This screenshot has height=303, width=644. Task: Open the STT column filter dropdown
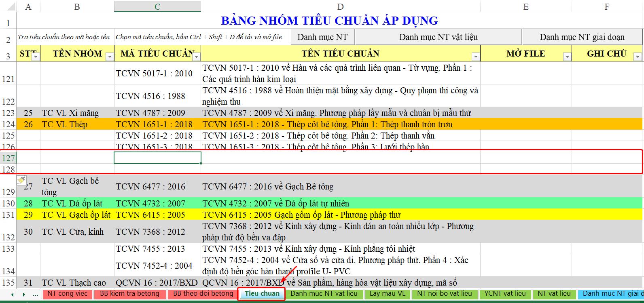pos(36,57)
